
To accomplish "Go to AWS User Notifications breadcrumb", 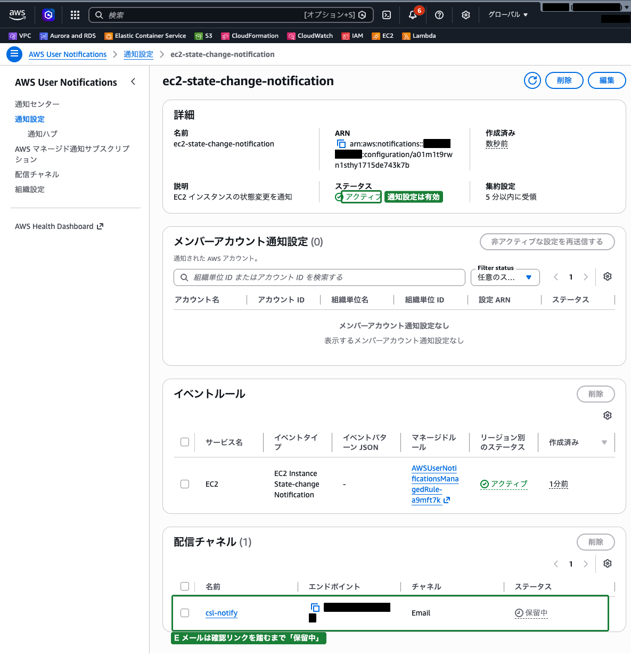I will pyautogui.click(x=68, y=54).
